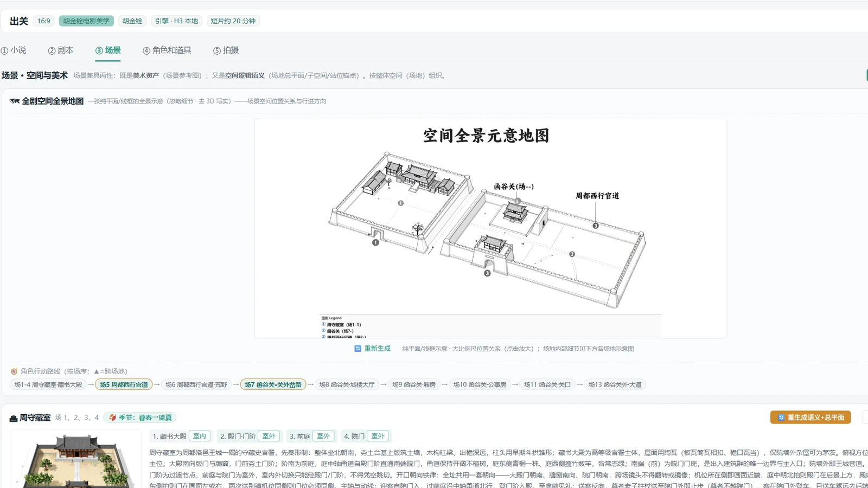
Task: Click the 引擎 · H3 本地 tag
Action: (x=177, y=21)
